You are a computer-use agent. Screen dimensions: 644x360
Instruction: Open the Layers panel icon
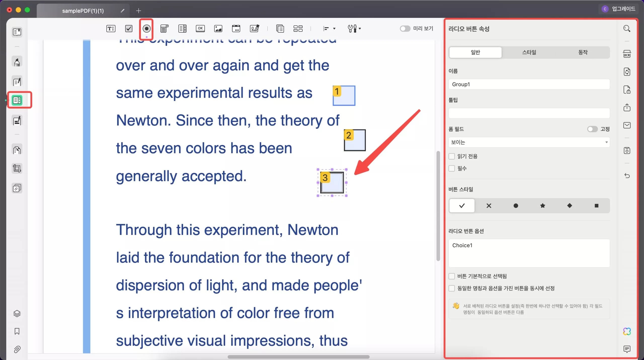point(17,314)
